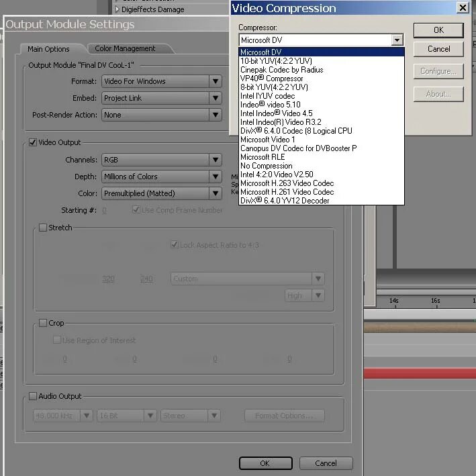Open the Format dropdown (Video For Windows)
The height and width of the screenshot is (476, 476).
click(x=162, y=81)
